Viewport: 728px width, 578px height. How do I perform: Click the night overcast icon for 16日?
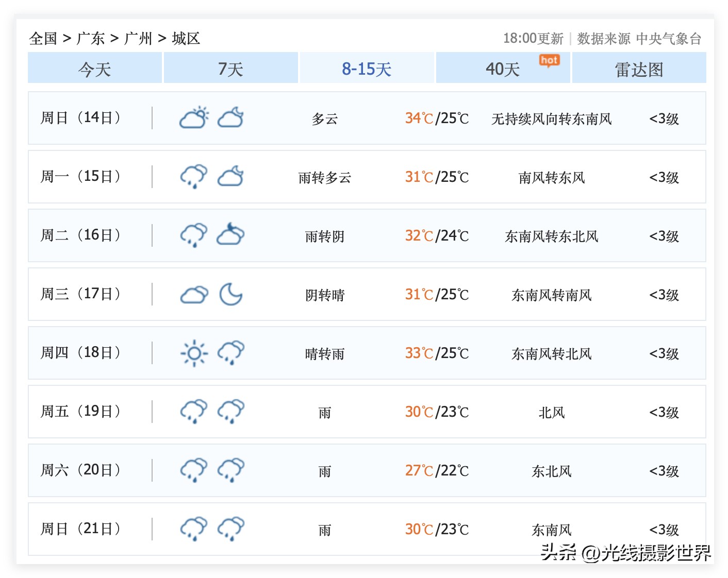(x=230, y=234)
